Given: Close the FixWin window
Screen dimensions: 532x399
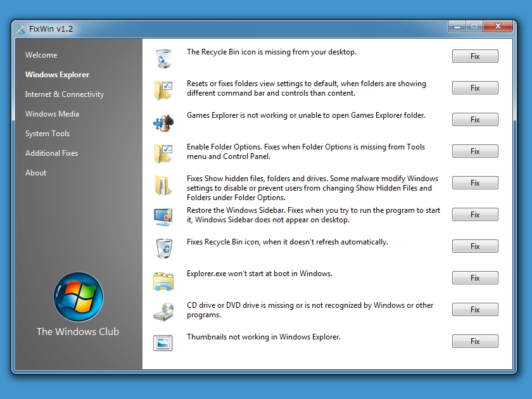Looking at the screenshot, I should pyautogui.click(x=498, y=27).
